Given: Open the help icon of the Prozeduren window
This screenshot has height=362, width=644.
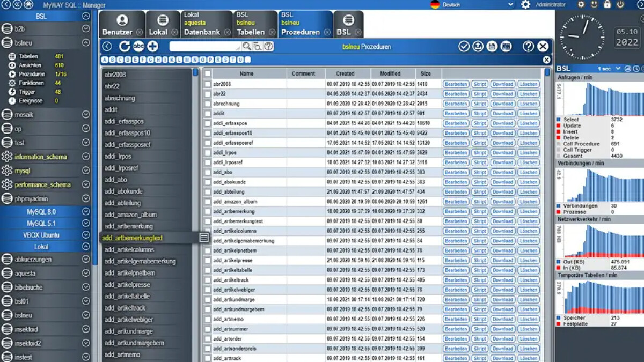Looking at the screenshot, I should coord(528,46).
